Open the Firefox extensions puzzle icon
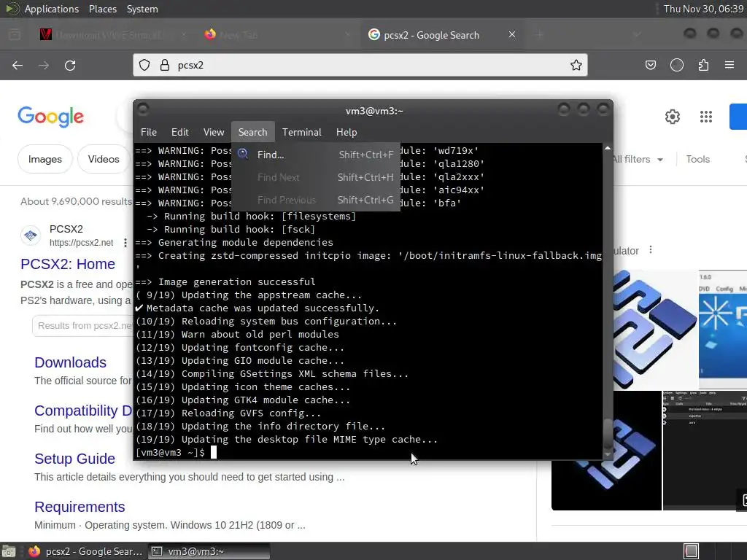This screenshot has height=560, width=747. click(703, 65)
